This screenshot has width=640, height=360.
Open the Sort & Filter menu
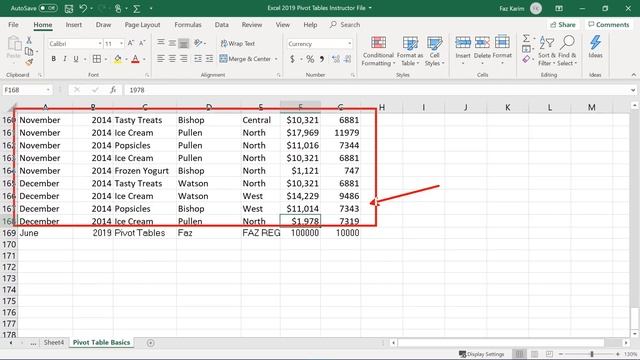click(547, 51)
